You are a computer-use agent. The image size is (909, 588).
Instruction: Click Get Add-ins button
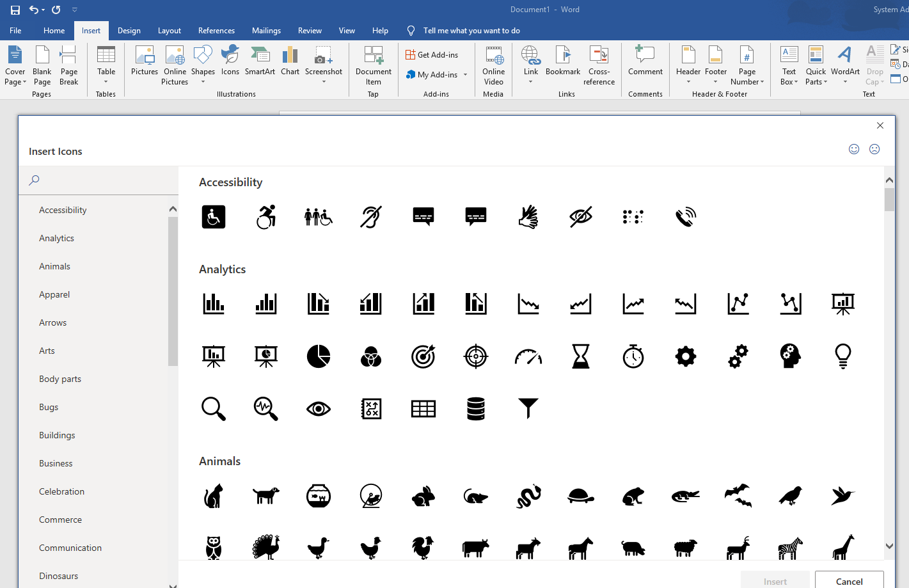coord(432,55)
